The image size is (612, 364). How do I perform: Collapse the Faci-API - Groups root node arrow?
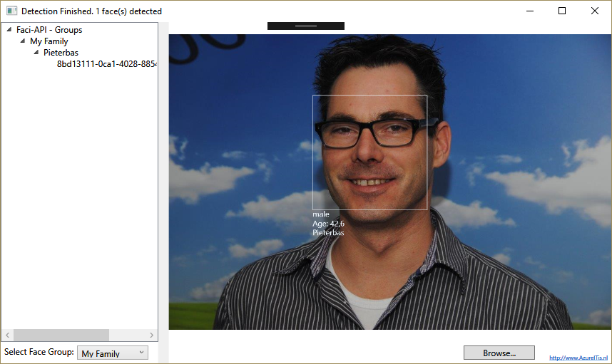(9, 30)
